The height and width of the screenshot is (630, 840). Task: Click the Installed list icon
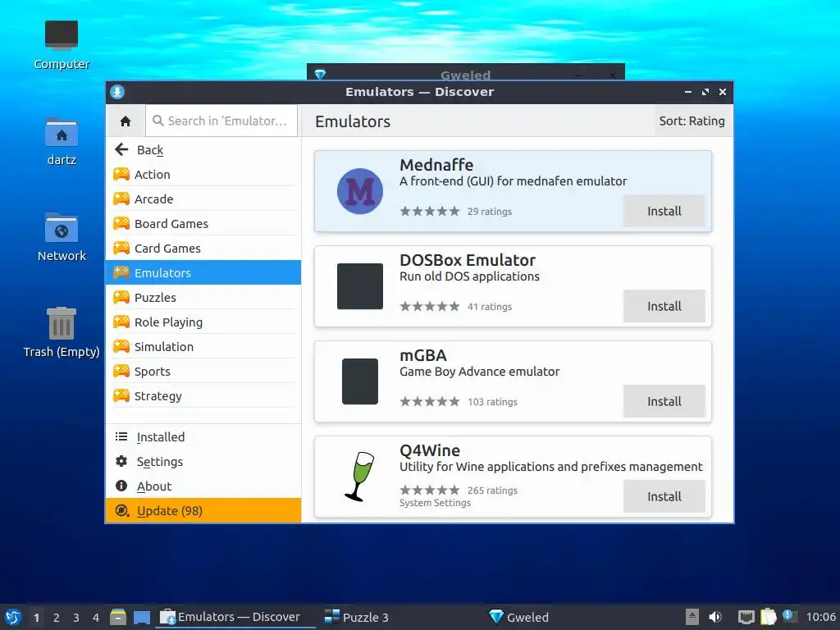121,436
